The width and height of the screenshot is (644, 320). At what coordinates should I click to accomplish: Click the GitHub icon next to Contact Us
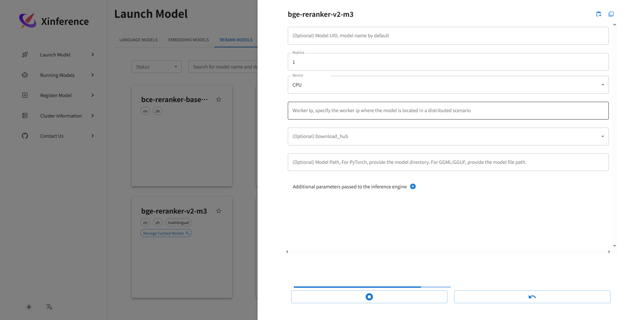coord(25,136)
